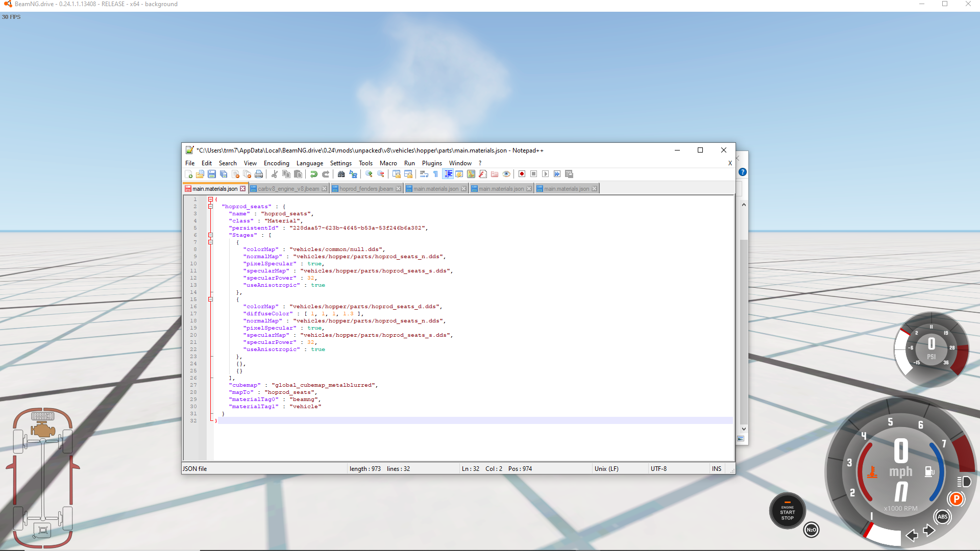Close the active main.materials.json tab
Screen dimensions: 980x551
tap(243, 189)
